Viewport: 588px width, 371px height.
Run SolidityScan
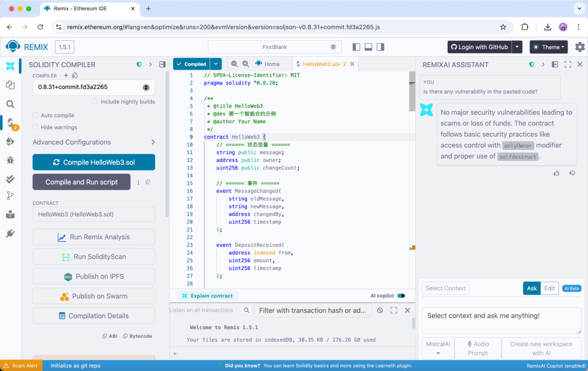94,257
